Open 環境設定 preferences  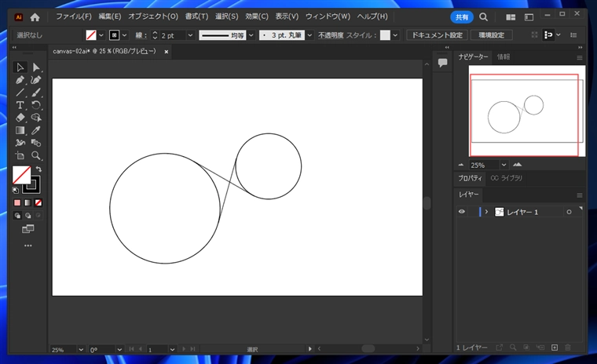[491, 35]
